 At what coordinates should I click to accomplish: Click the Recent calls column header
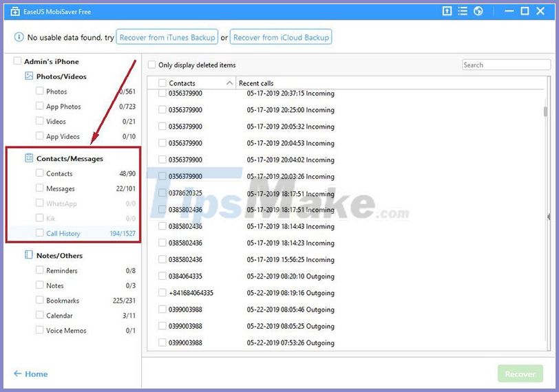click(x=256, y=83)
